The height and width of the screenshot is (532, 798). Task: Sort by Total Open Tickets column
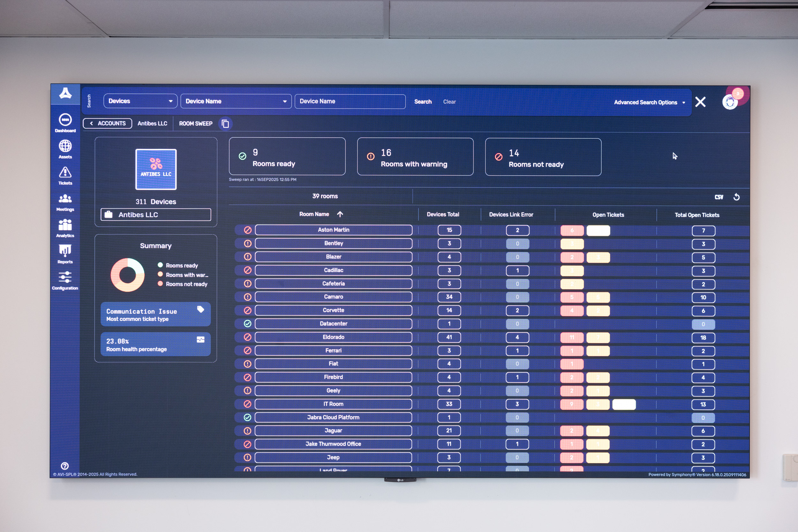tap(697, 215)
